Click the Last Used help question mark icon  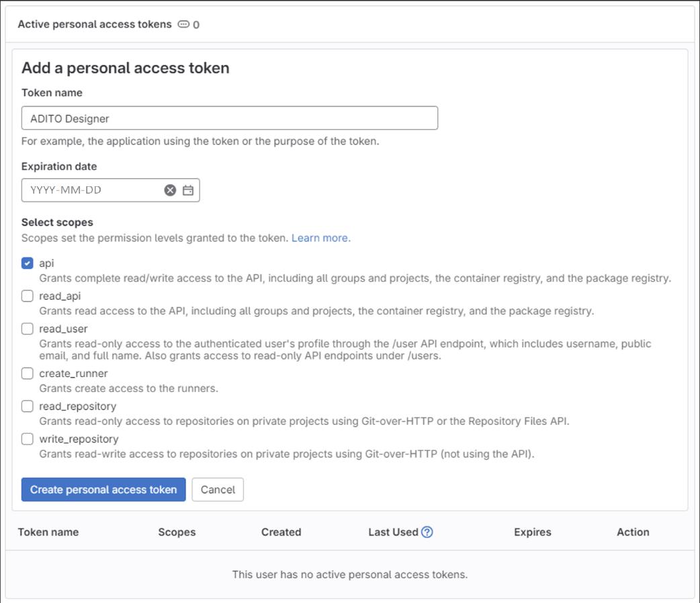(427, 532)
